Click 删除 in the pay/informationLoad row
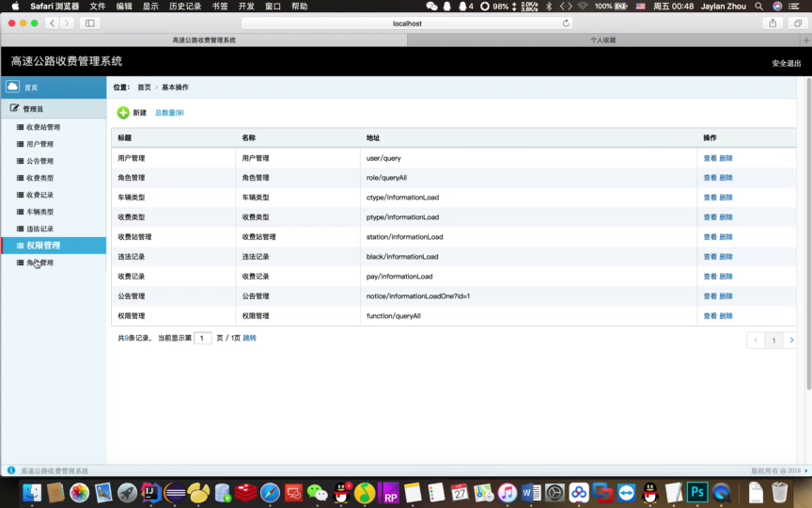812x508 pixels. point(726,277)
